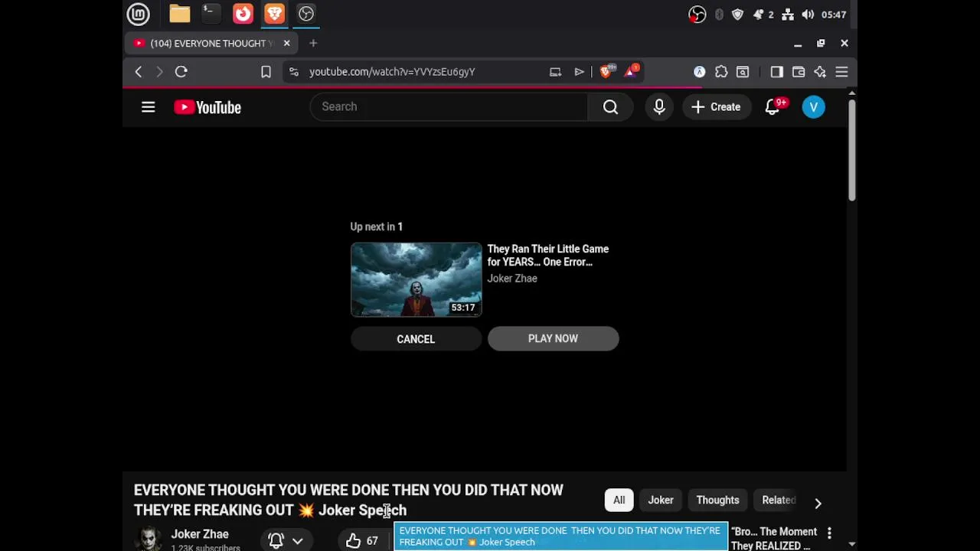Click the up next video thumbnail
The height and width of the screenshot is (551, 980).
tap(416, 279)
